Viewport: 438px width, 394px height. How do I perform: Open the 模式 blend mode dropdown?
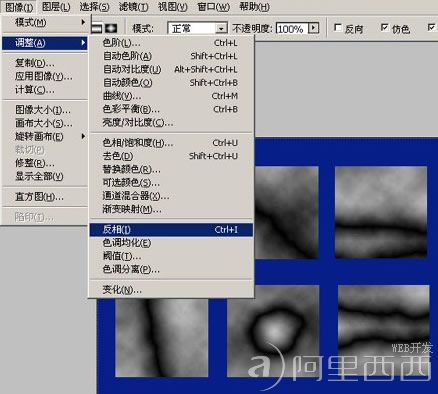coord(197,29)
